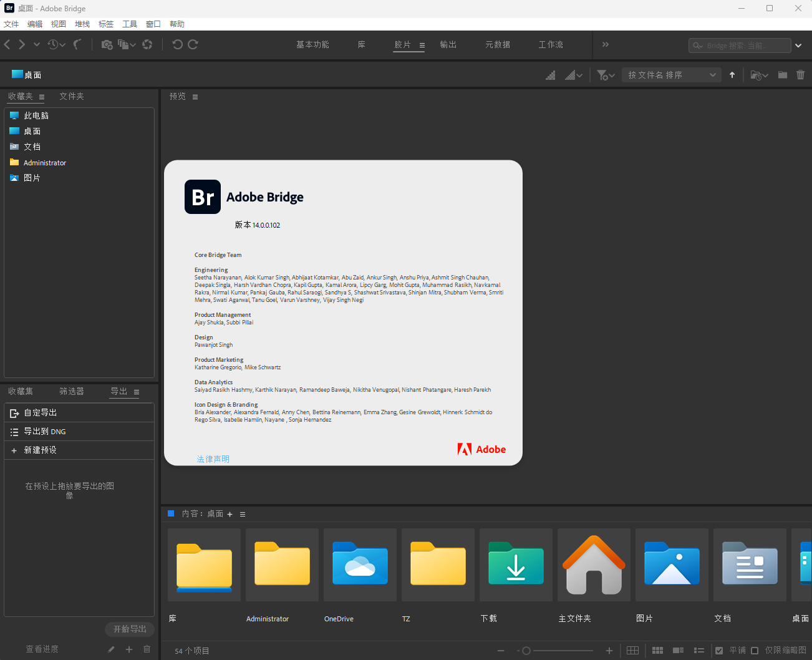Click the 桌面 path breadcrumb
This screenshot has width=812, height=660.
[x=27, y=75]
